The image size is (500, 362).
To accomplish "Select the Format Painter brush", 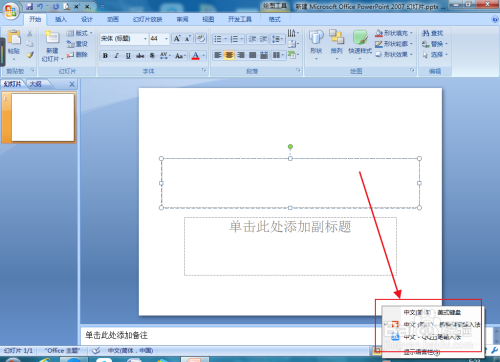I will (30, 55).
